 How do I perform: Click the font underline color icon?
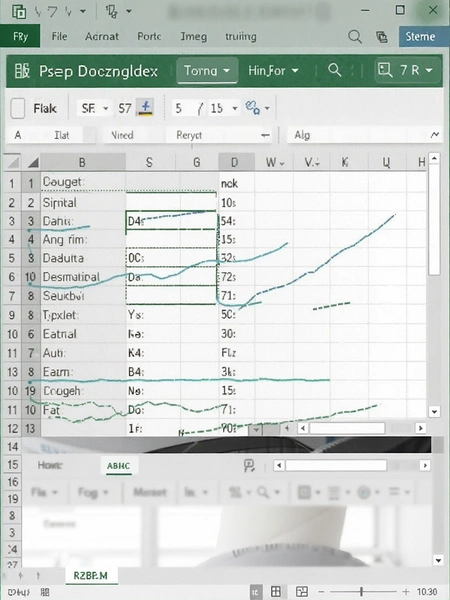point(145,108)
